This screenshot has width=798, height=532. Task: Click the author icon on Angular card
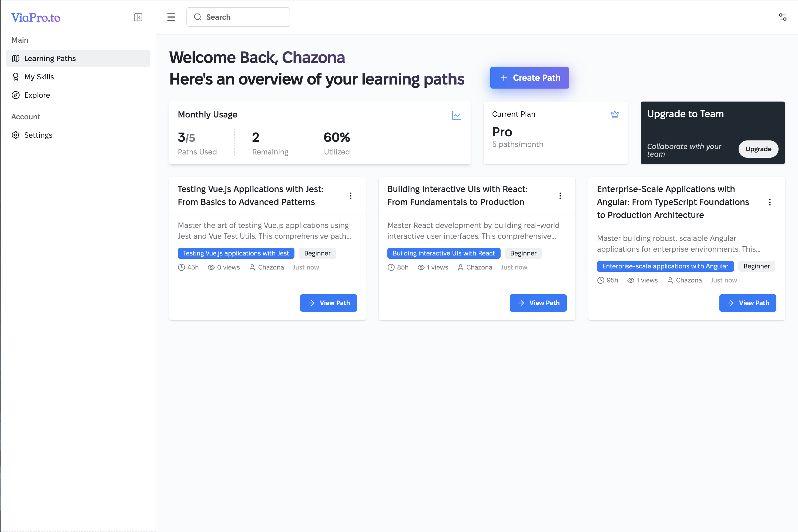tap(670, 280)
